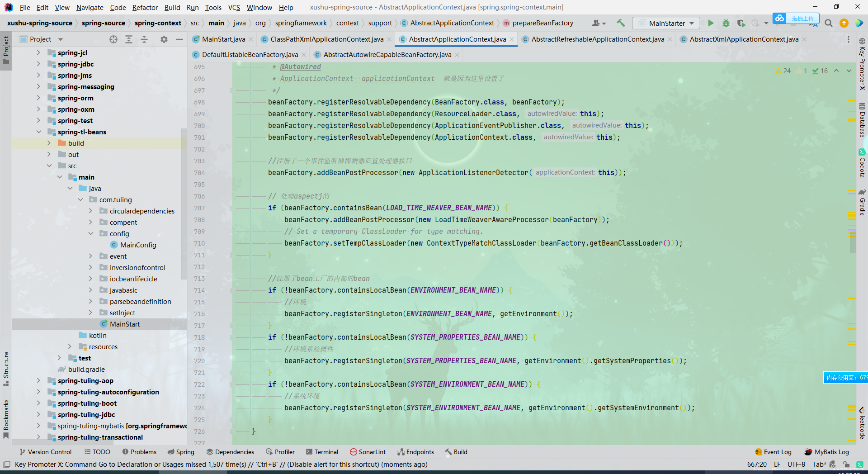
Task: Switch to DefaultListableBeanFactory.java tab
Action: tap(250, 55)
